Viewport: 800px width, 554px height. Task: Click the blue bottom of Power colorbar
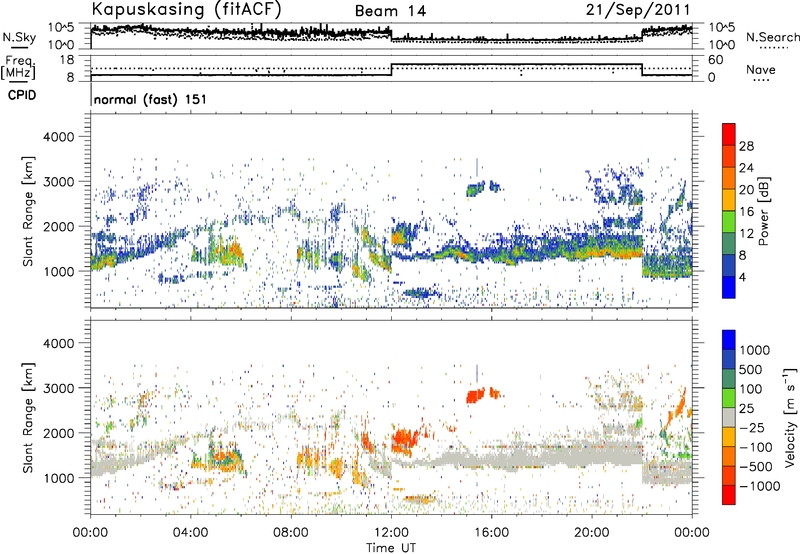coord(729,287)
